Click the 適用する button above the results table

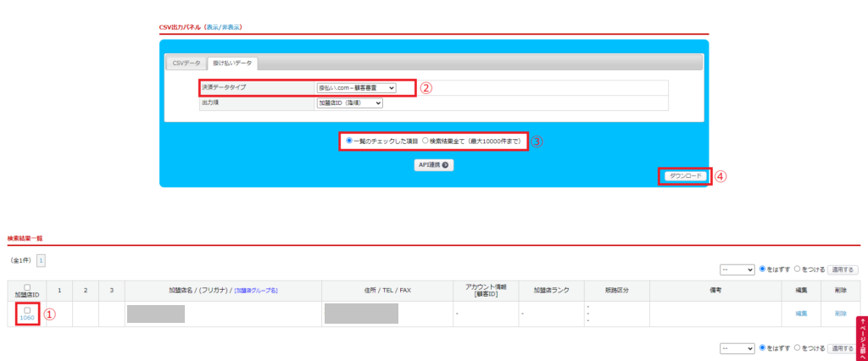coord(843,269)
